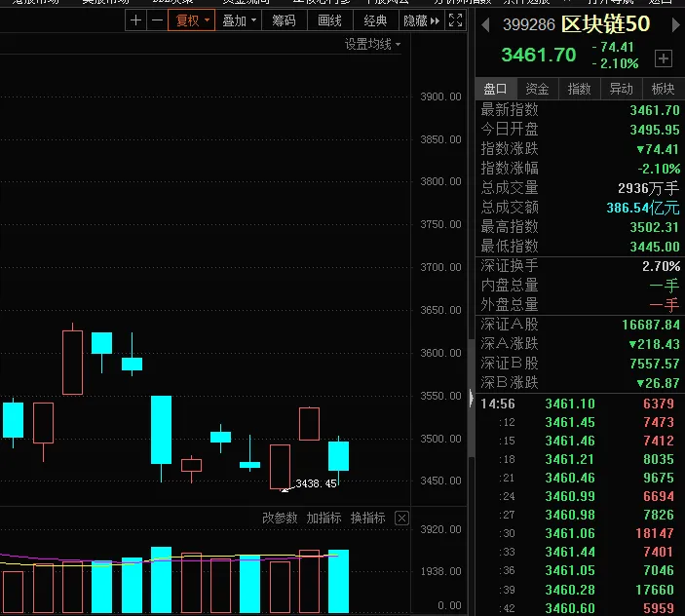
Task: Zoom in chart with plus icon
Action: pos(135,20)
